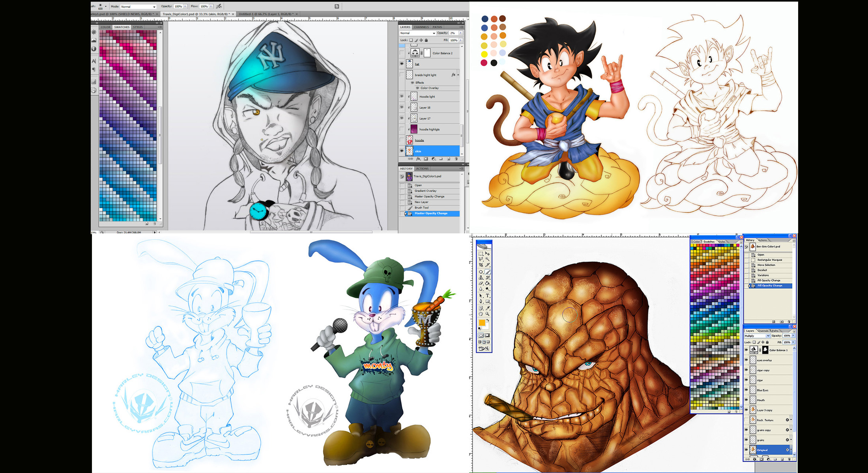Hide the hat layer in Travis Layers panel
This screenshot has height=473, width=868.
coord(402,64)
